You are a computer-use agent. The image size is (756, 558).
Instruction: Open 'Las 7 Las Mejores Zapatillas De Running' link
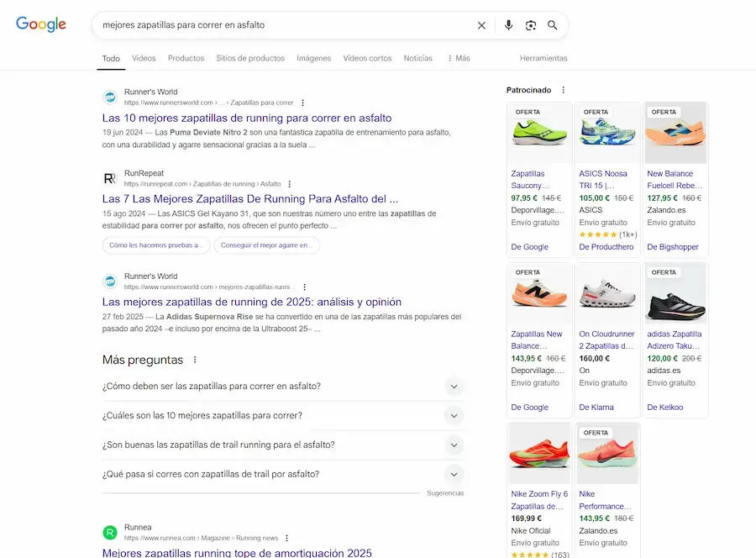250,199
